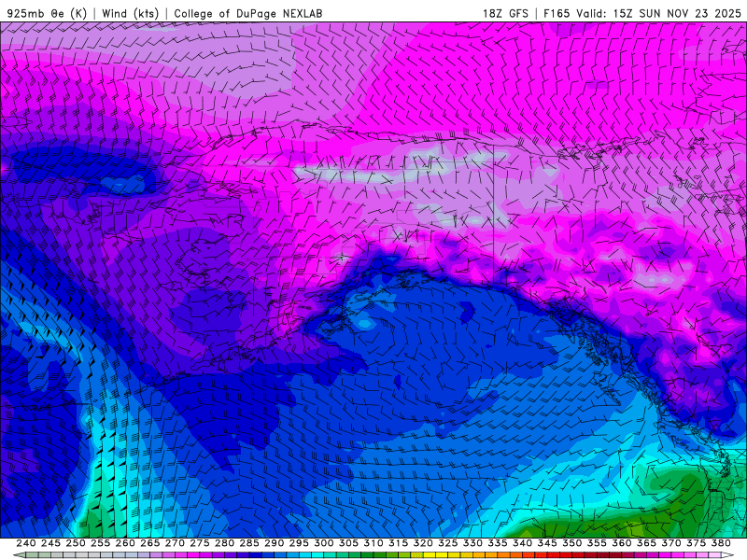This screenshot has height=560, width=747.
Task: Click the 265 colorbar scale label
Action: [x=150, y=543]
